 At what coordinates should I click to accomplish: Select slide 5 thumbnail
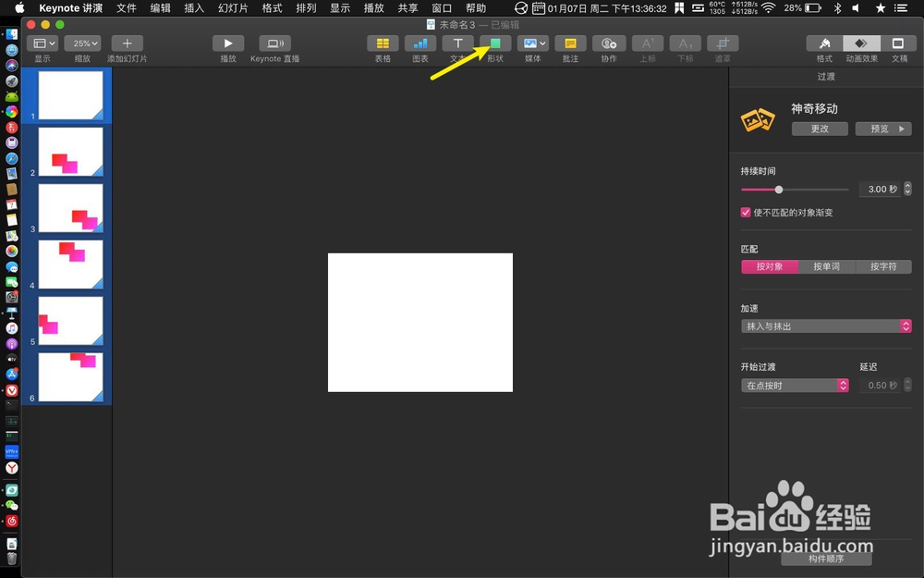coord(71,321)
